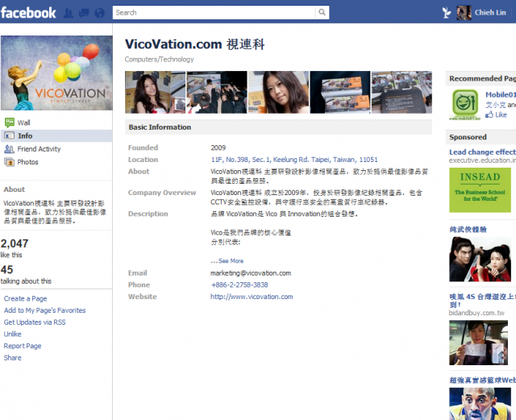Click marketing@vicovation.com email text

click(x=251, y=273)
